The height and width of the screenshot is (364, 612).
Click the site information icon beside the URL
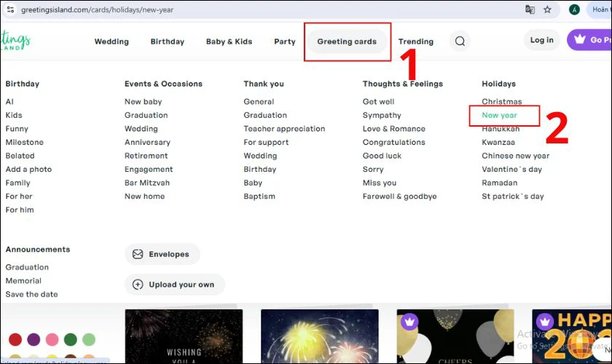(x=10, y=10)
